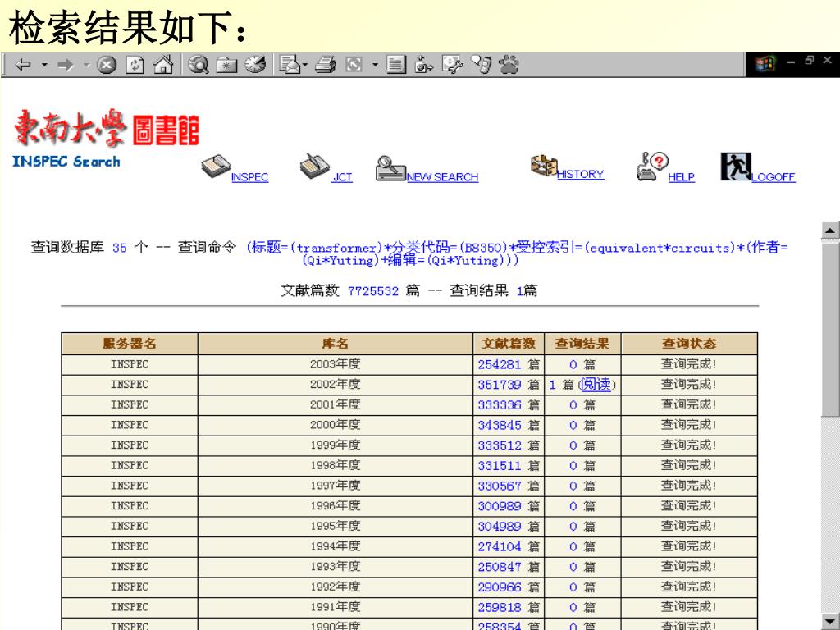Click document count 254281 in the 2003年度 row
Image resolution: width=840 pixels, height=630 pixels.
click(500, 365)
